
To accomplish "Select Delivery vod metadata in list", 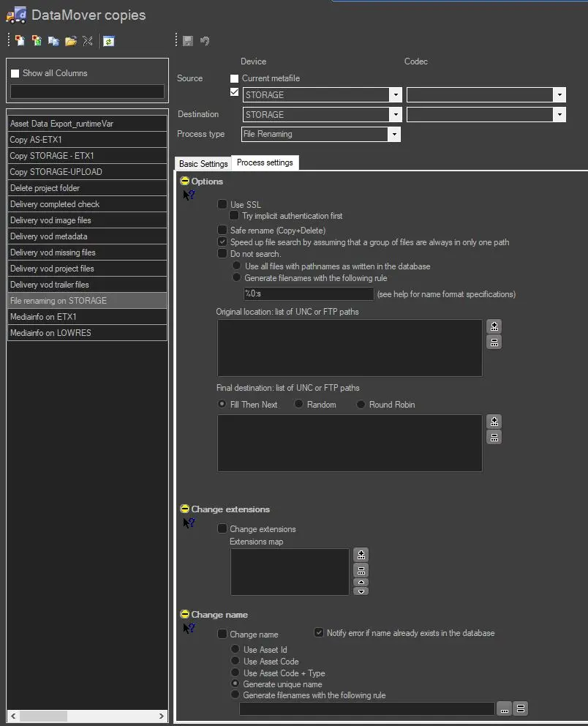I will tap(87, 236).
